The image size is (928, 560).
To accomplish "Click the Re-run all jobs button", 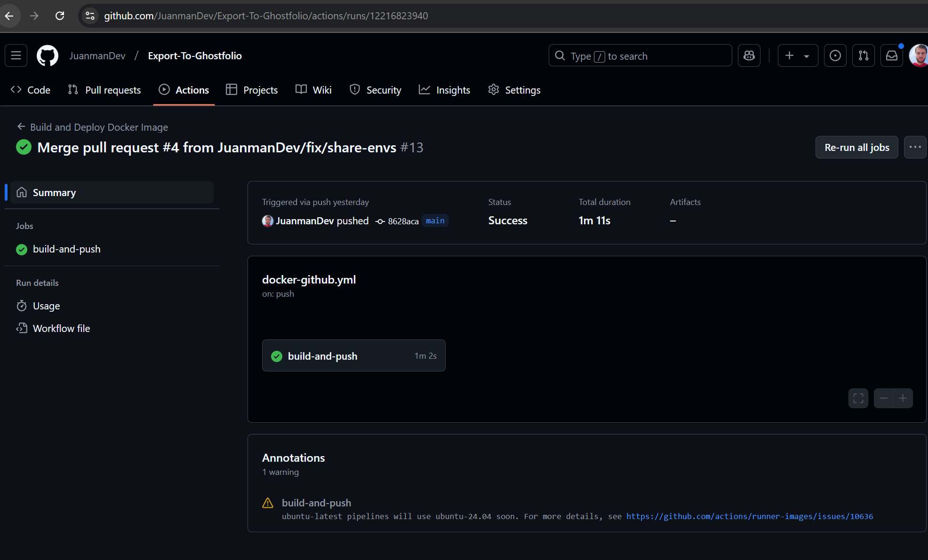I will coord(856,147).
